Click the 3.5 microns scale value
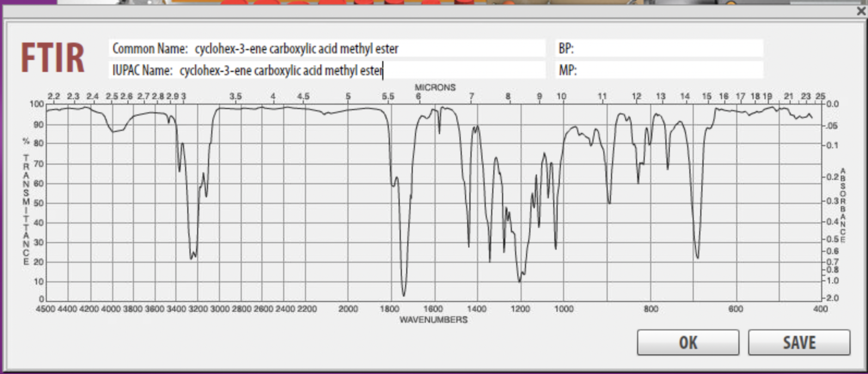The height and width of the screenshot is (374, 868). pos(235,96)
